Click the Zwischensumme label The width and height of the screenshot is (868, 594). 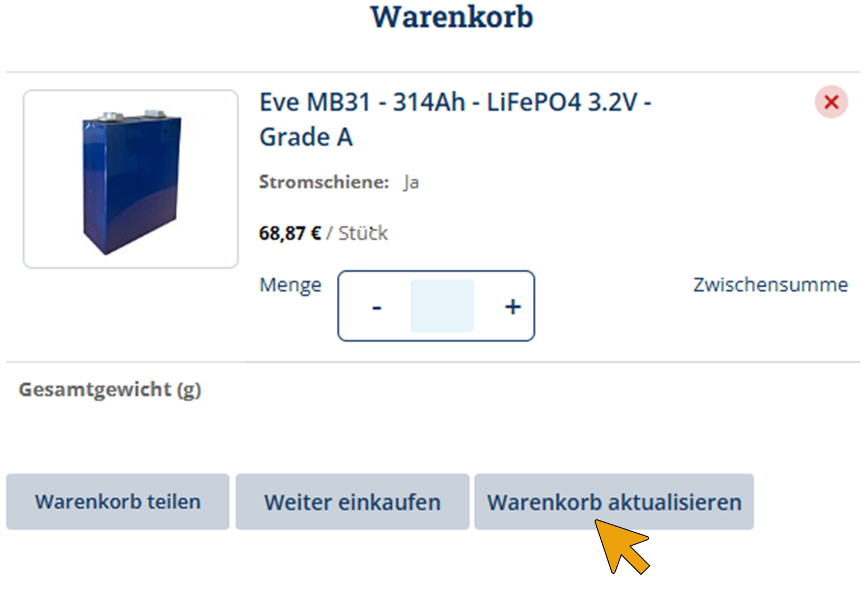click(770, 285)
